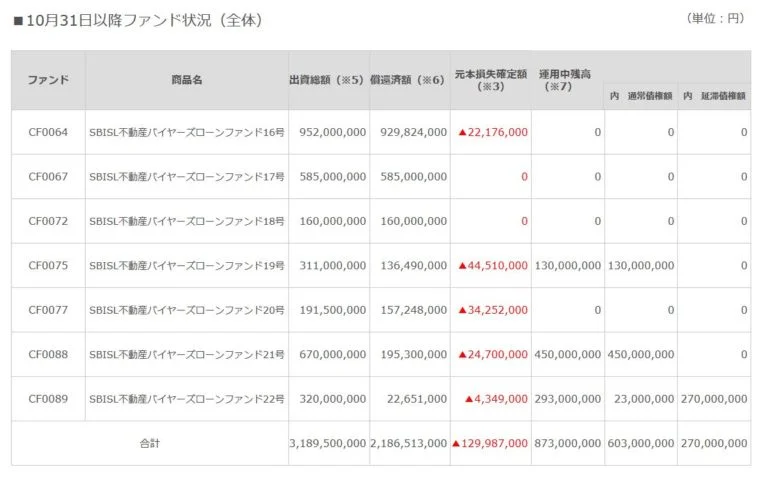Select the 合計 total row label

tap(149, 443)
